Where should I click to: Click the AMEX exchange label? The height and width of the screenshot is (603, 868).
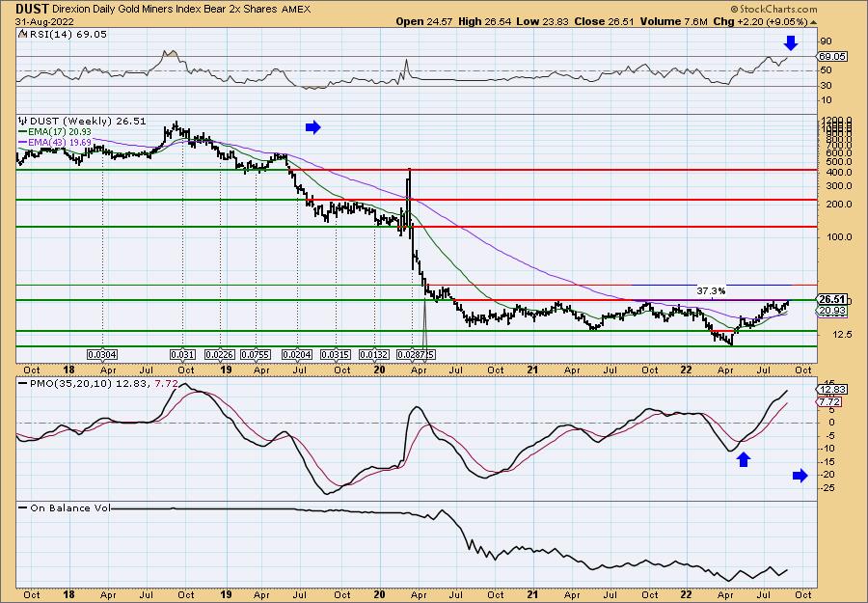(297, 10)
